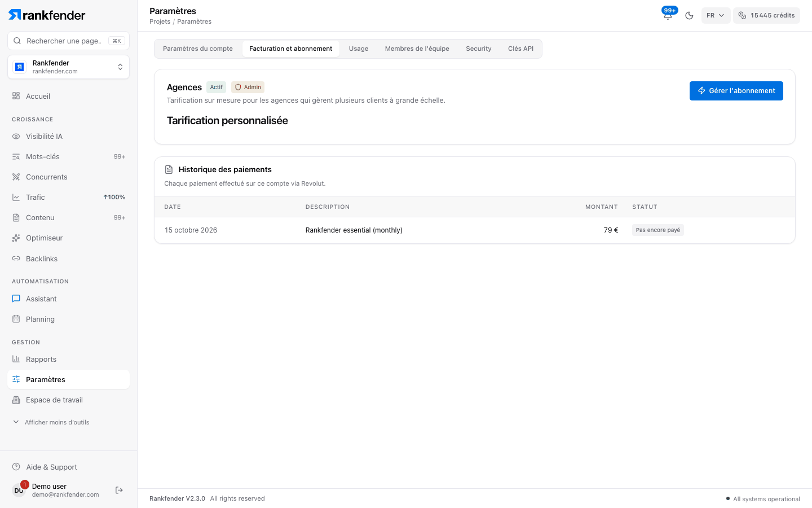This screenshot has height=508, width=812.
Task: Click the Trafic chart icon
Action: coord(16,197)
